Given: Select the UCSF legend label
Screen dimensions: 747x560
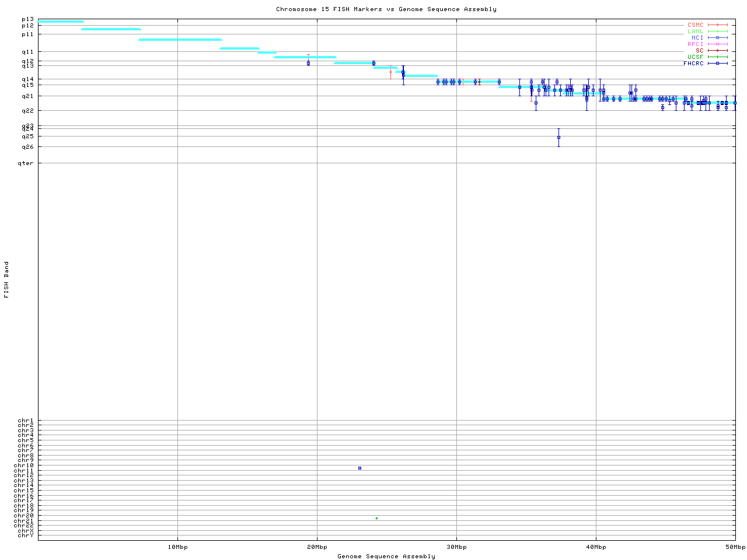Looking at the screenshot, I should tap(695, 57).
